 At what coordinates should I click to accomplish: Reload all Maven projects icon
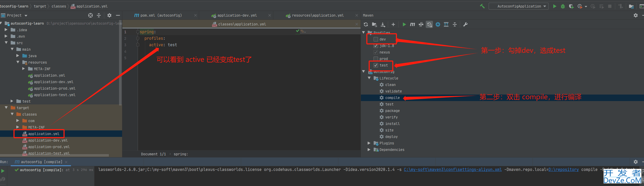(x=366, y=24)
